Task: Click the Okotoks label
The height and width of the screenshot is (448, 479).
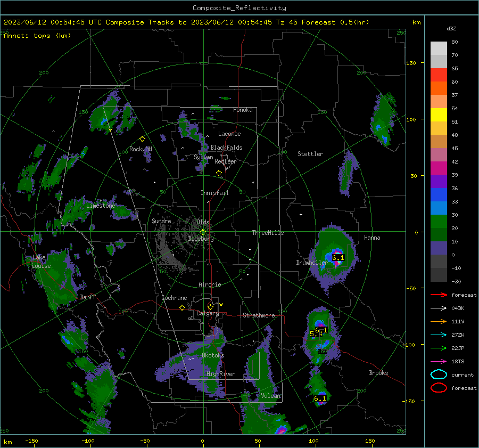Action: (213, 355)
